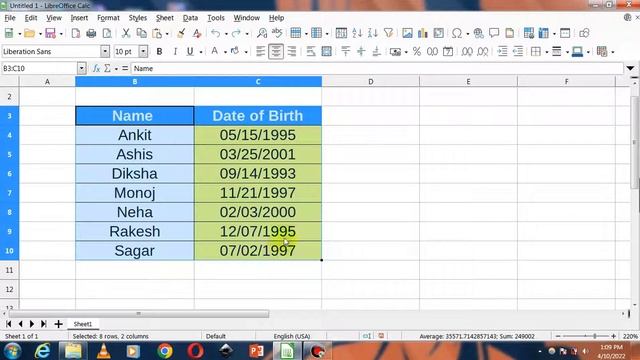Click the zoom slider in the status bar
Viewport: 640px width, 360px height.
click(x=585, y=336)
